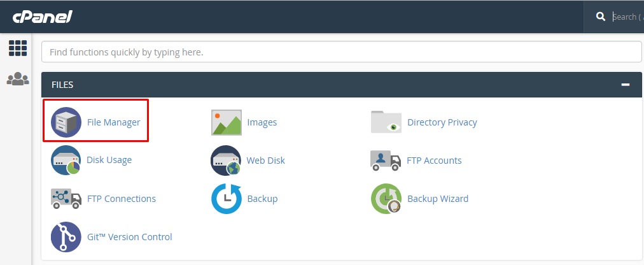The image size is (644, 265).
Task: Open the Backup Wizard text link
Action: [438, 199]
